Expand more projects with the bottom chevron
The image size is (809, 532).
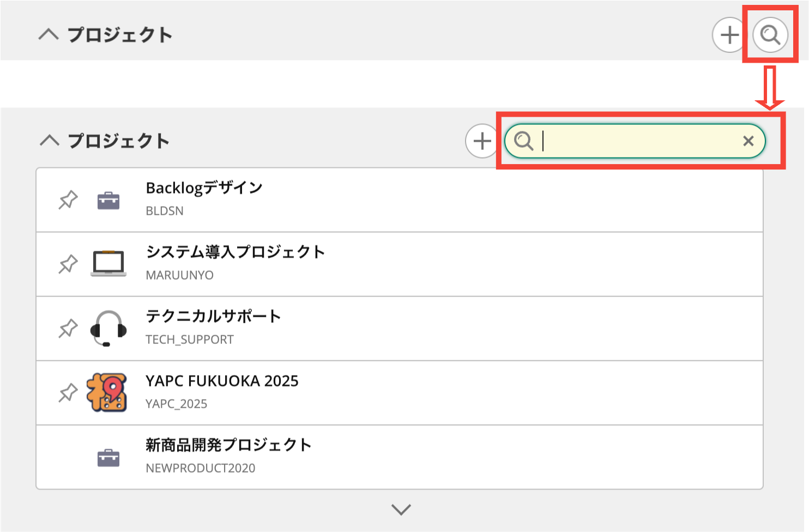click(x=401, y=510)
